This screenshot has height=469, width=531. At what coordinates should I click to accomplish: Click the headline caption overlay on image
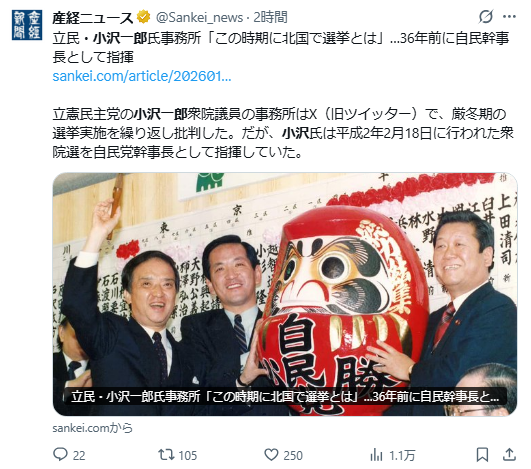(285, 396)
